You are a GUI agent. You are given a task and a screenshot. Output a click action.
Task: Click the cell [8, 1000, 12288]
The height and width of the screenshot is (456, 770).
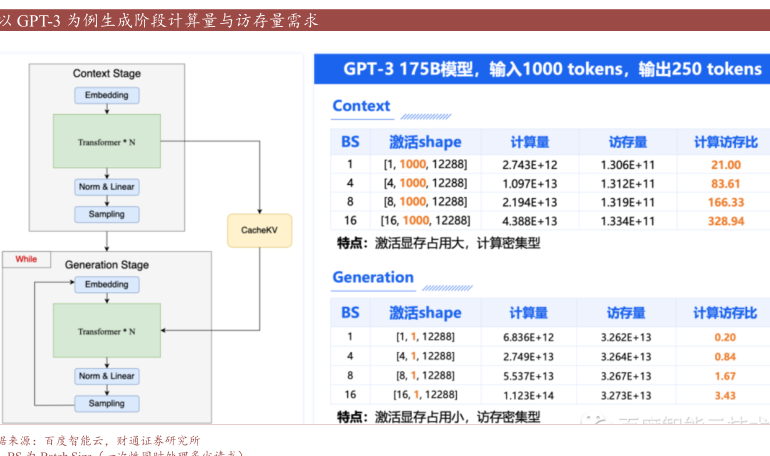[x=425, y=202]
